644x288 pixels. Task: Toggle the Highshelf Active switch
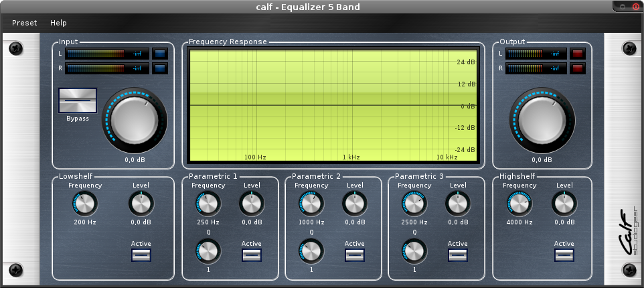tap(564, 255)
